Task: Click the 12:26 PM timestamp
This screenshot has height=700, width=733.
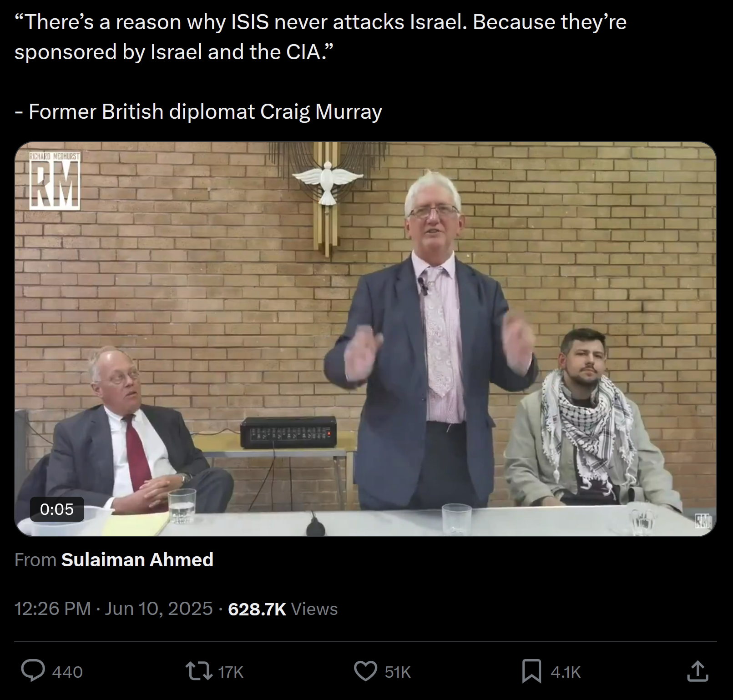Action: 53,609
